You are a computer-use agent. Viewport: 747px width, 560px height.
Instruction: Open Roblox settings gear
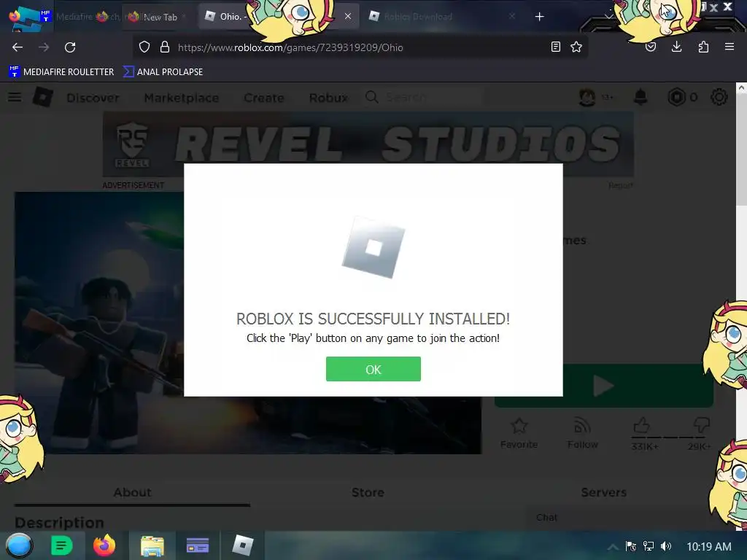(x=719, y=97)
